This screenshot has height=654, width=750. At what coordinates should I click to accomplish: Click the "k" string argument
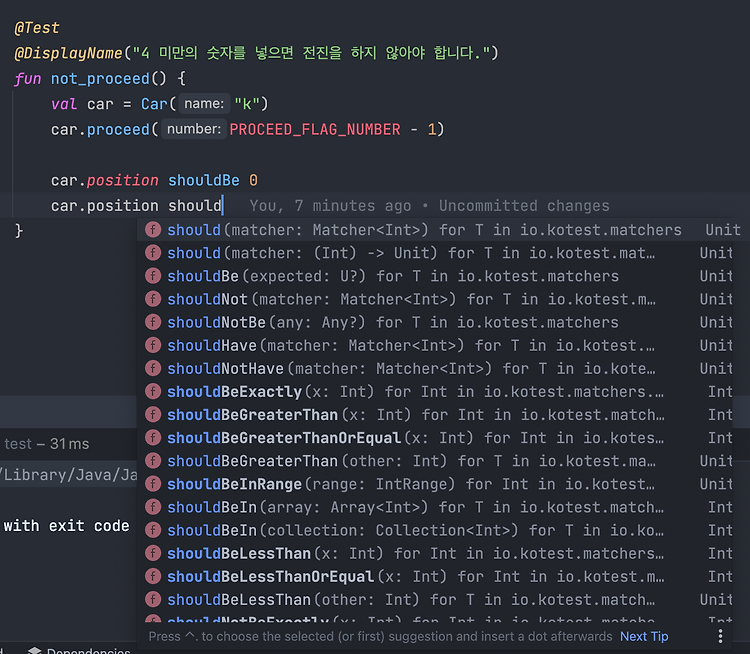247,104
